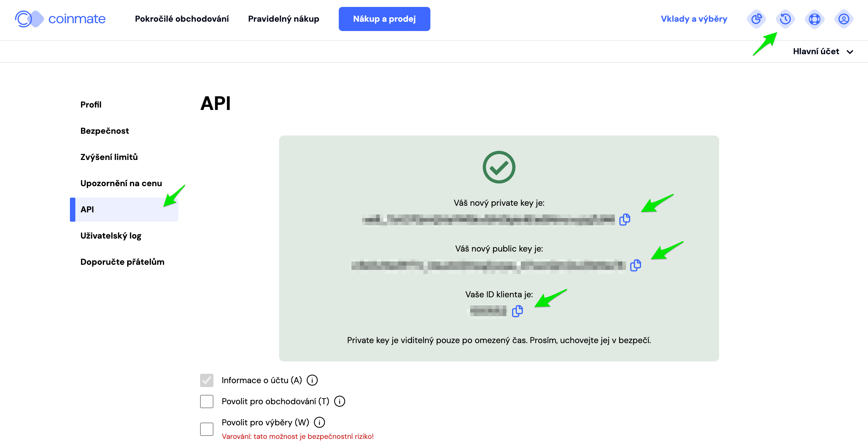868x447 pixels.
Task: Enable Povolit pro obchodování (T) checkbox
Action: [x=206, y=401]
